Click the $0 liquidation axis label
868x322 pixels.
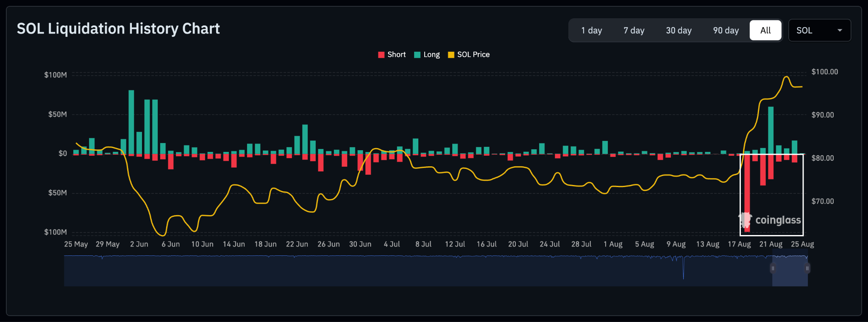coord(63,154)
